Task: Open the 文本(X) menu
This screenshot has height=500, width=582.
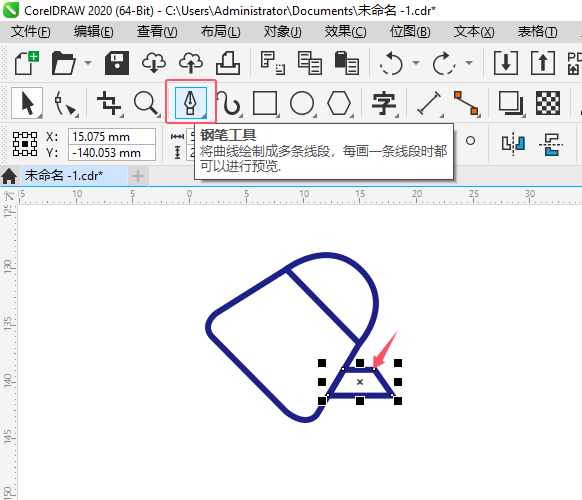Action: click(x=474, y=32)
